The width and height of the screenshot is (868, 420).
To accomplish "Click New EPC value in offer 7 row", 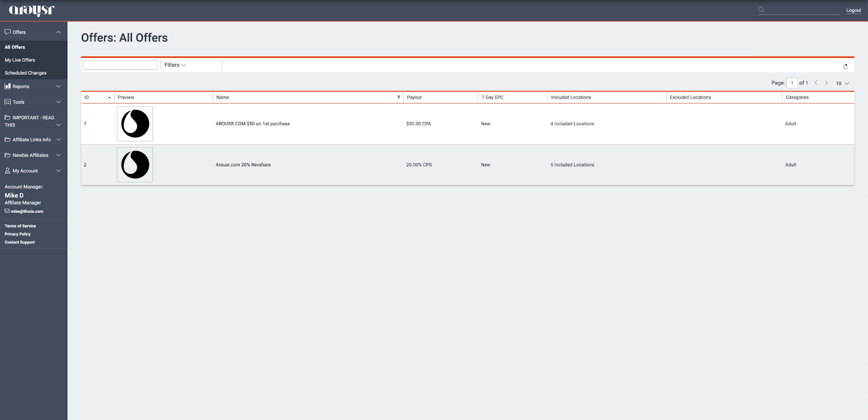I will [486, 124].
